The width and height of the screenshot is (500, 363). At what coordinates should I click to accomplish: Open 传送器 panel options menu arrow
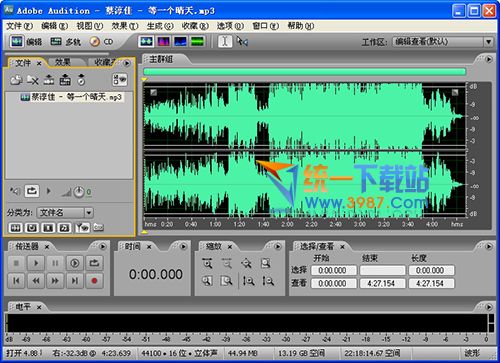pyautogui.click(x=103, y=246)
